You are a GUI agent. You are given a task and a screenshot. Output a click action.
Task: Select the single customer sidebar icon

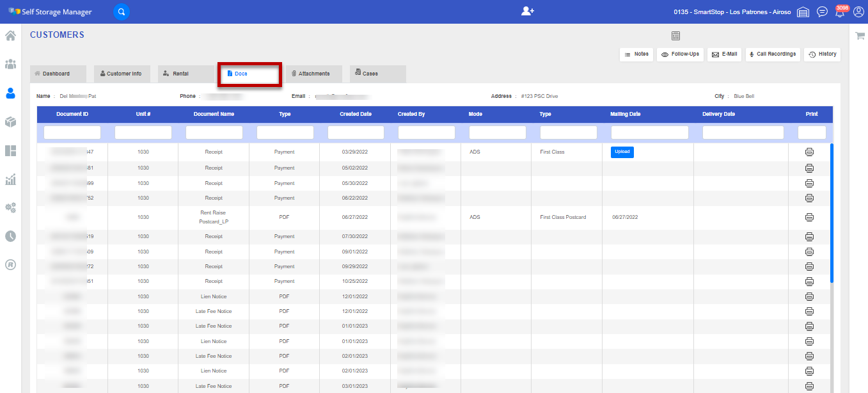point(10,93)
